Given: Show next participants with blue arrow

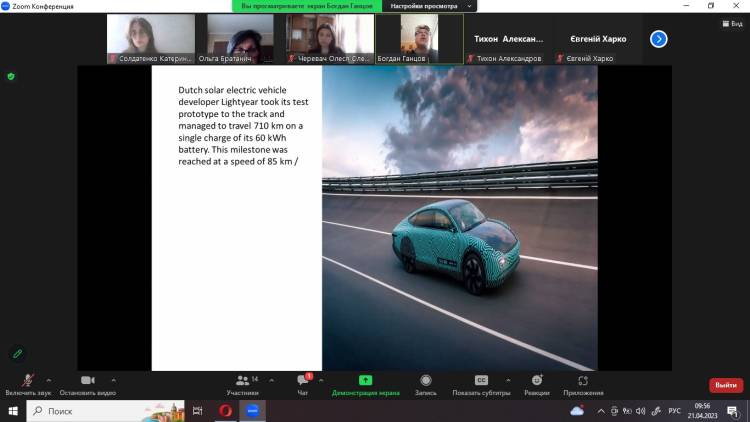Looking at the screenshot, I should tap(658, 39).
